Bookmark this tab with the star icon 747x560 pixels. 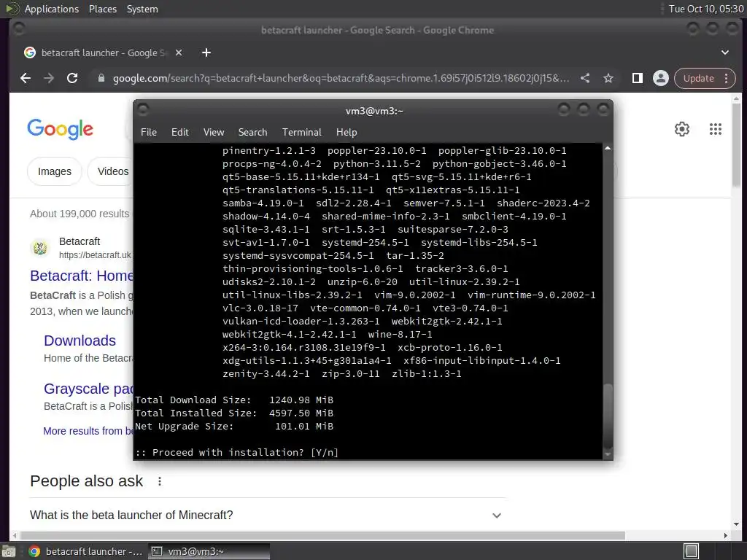pos(608,78)
